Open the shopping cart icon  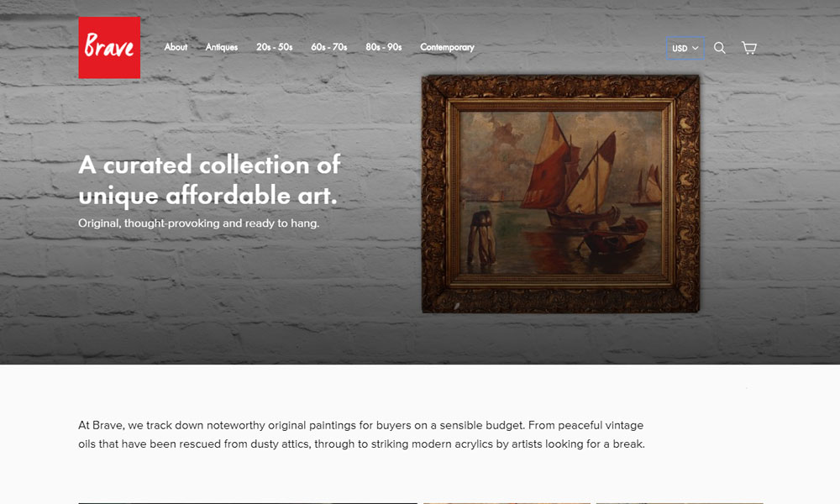click(x=749, y=48)
